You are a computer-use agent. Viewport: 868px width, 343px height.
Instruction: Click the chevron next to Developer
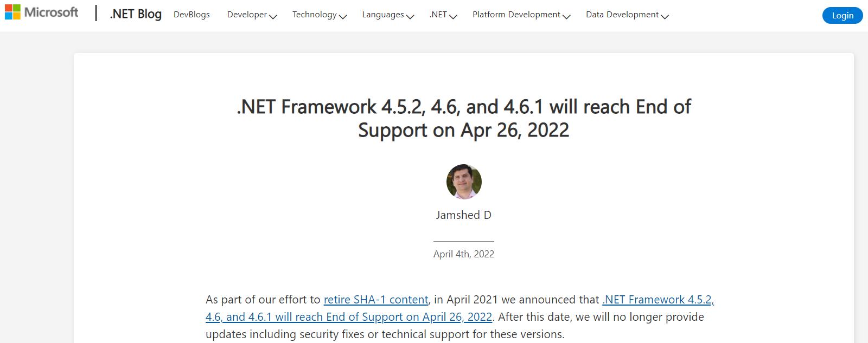tap(273, 17)
